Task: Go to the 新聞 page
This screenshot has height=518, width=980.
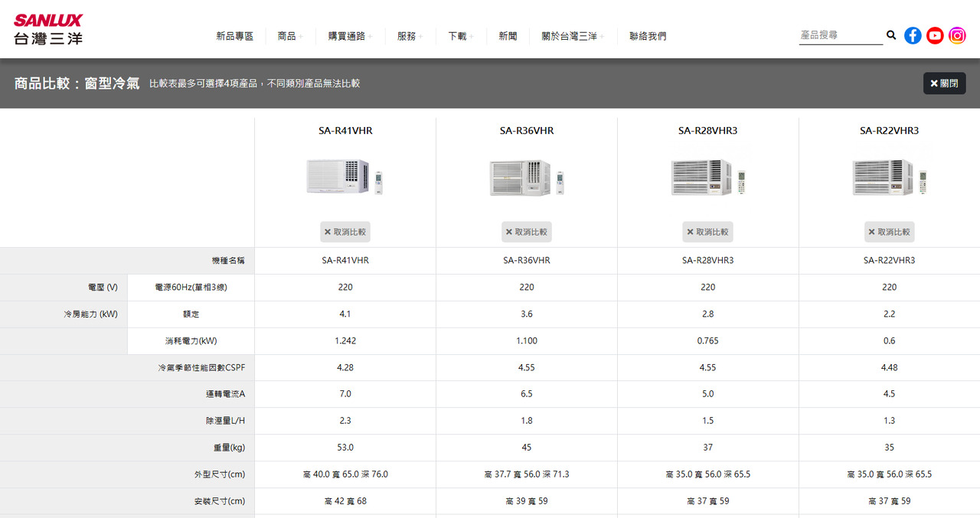Action: 508,36
